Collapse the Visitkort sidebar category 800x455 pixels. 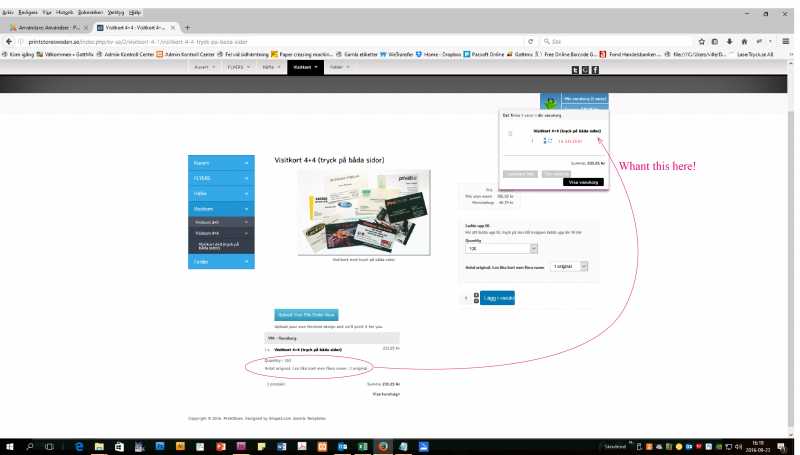pos(221,209)
